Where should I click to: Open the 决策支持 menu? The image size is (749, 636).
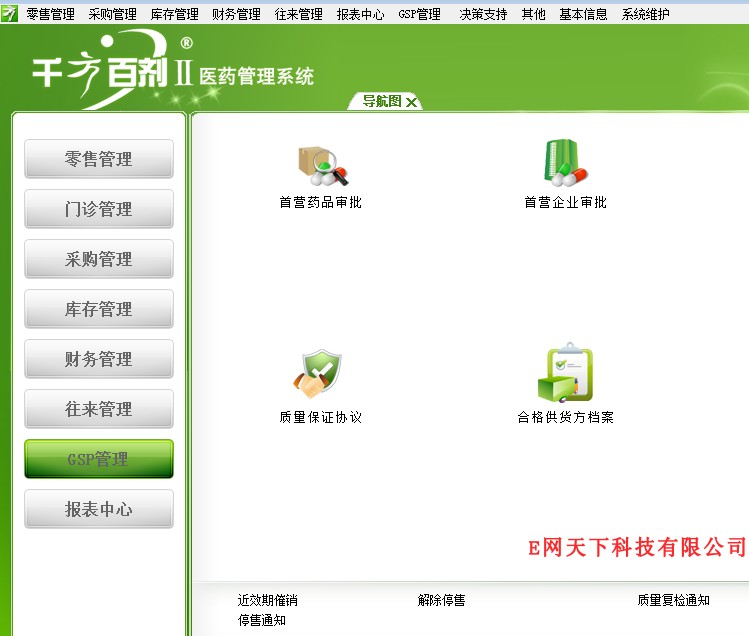coord(483,14)
